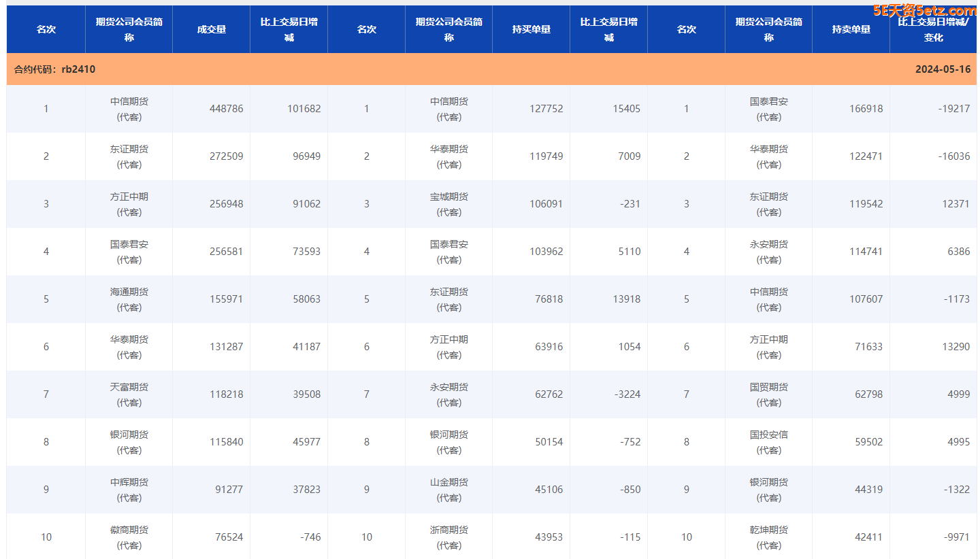This screenshot has height=559, width=980.
Task: Click the 持买单量 column header
Action: [x=532, y=29]
